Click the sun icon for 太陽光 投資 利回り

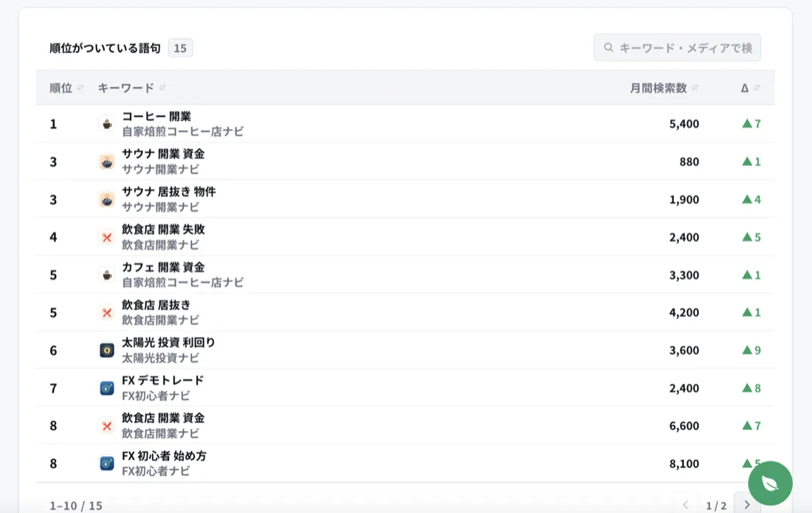[x=107, y=351]
